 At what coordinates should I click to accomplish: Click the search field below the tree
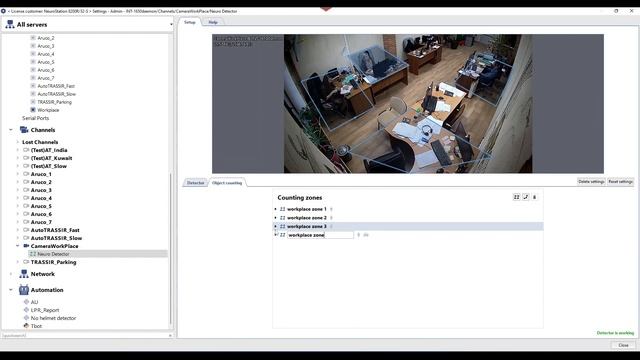[x=84, y=336]
